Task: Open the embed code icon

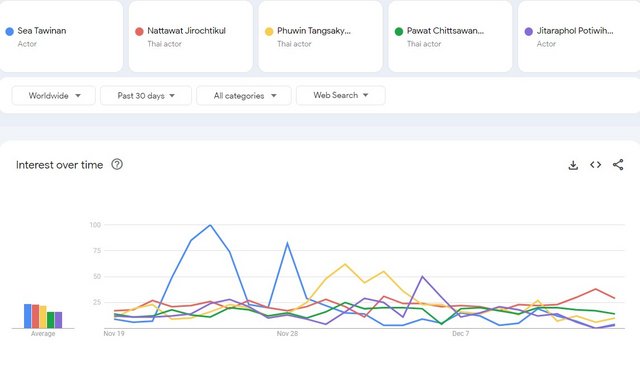Action: point(596,164)
